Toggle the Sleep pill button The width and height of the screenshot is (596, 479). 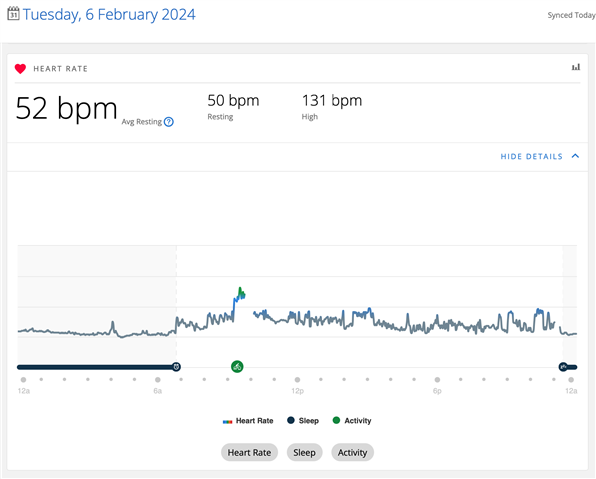(304, 452)
